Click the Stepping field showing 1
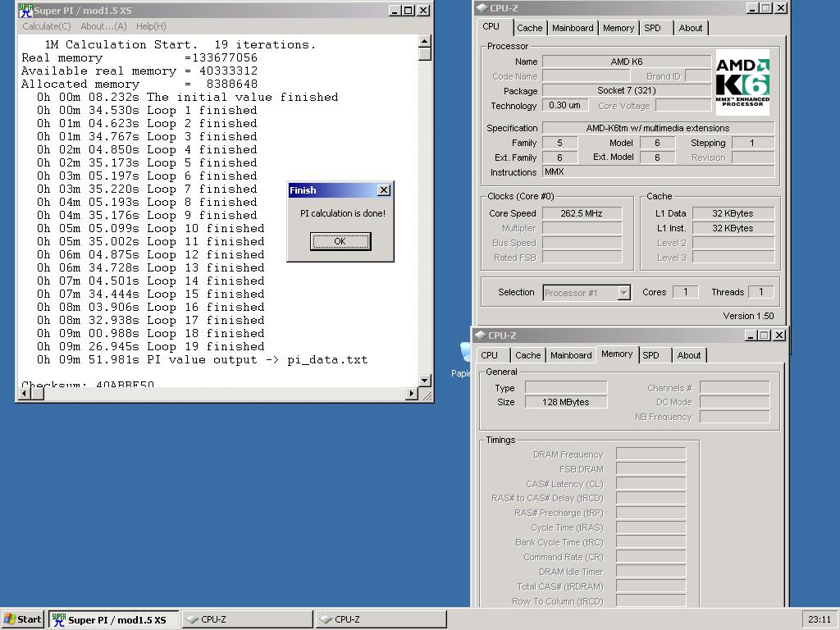This screenshot has height=630, width=840. pyautogui.click(x=753, y=143)
